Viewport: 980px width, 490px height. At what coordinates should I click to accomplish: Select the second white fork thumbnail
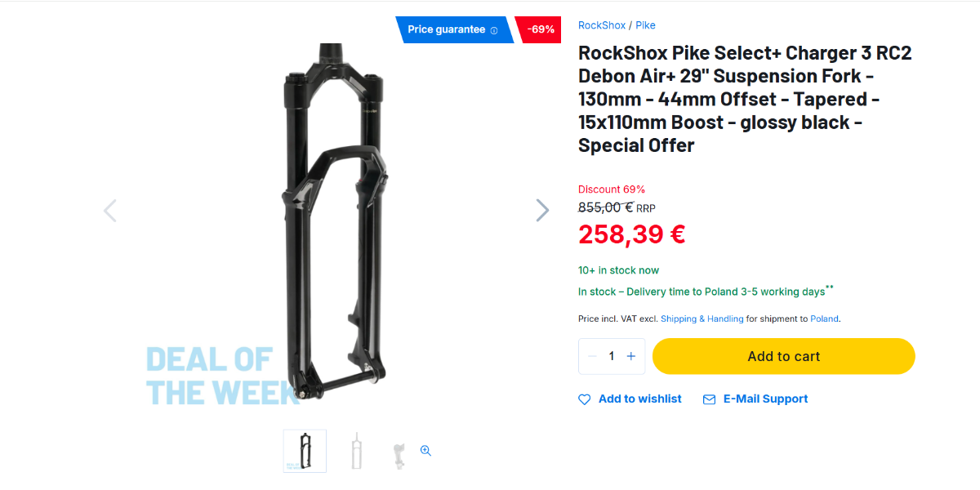[356, 451]
